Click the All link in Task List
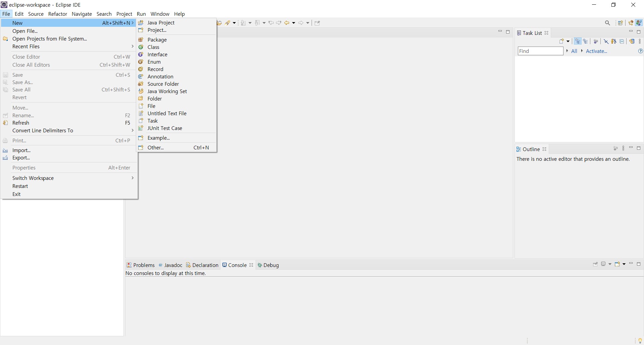The height and width of the screenshot is (345, 644). [x=574, y=51]
